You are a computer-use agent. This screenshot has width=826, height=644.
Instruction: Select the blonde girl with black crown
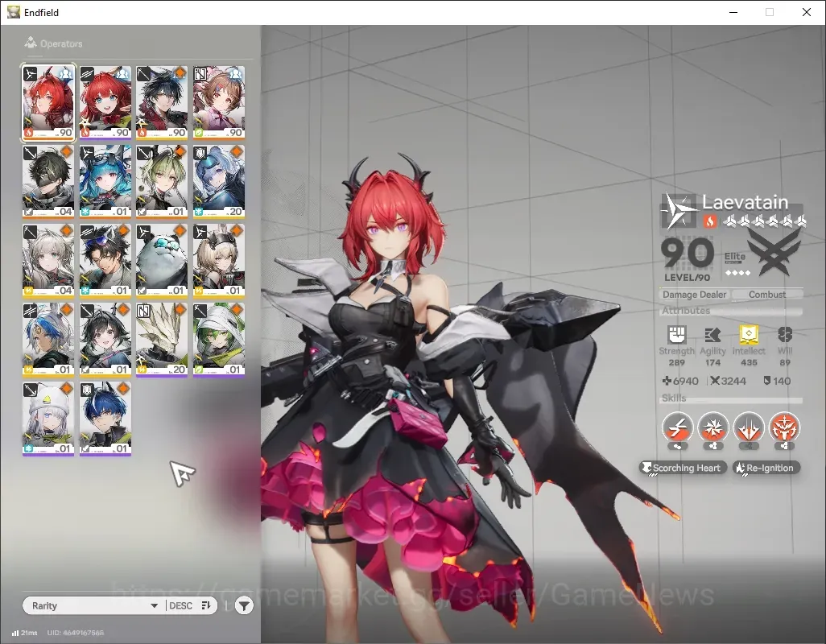pyautogui.click(x=219, y=261)
